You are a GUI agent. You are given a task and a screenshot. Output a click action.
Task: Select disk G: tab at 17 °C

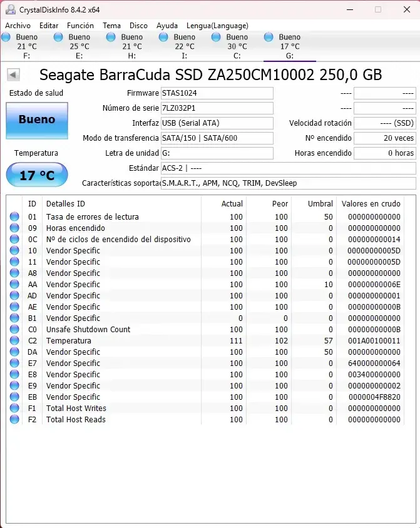click(x=289, y=46)
